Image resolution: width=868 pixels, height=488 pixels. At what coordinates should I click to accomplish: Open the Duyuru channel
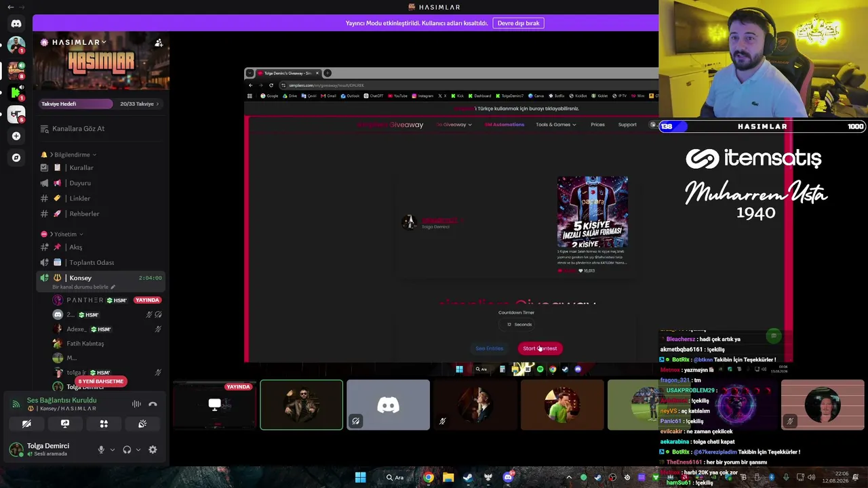[x=102, y=183]
